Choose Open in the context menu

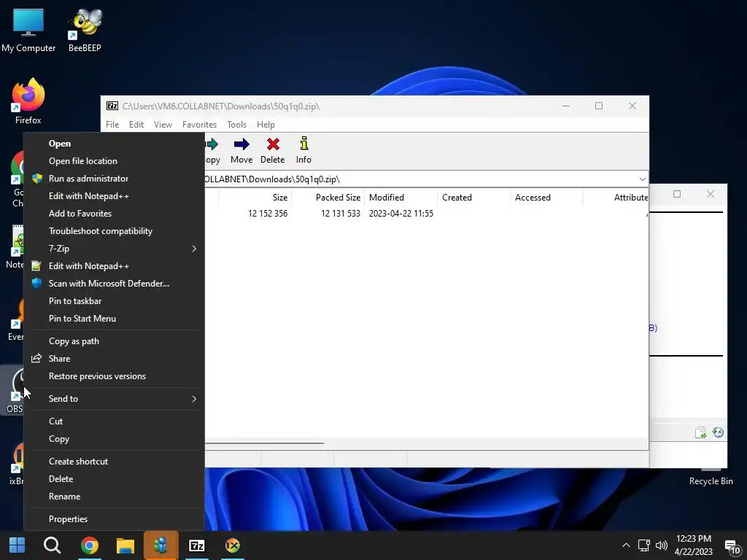pyautogui.click(x=115, y=144)
